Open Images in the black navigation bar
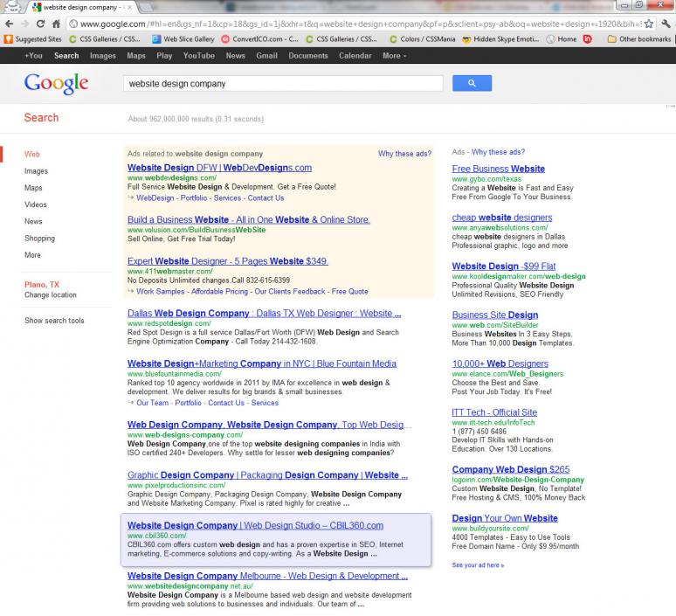 point(102,56)
